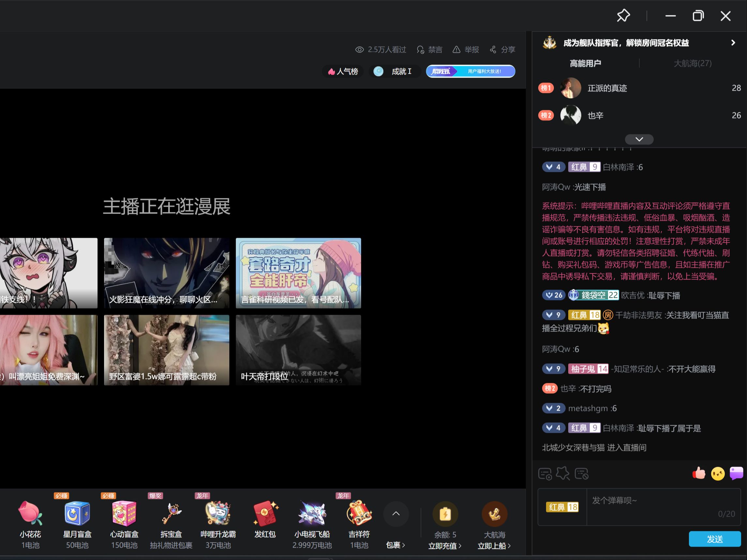The width and height of the screenshot is (747, 560).
Task: Send the 小花花 gift
Action: click(x=30, y=523)
